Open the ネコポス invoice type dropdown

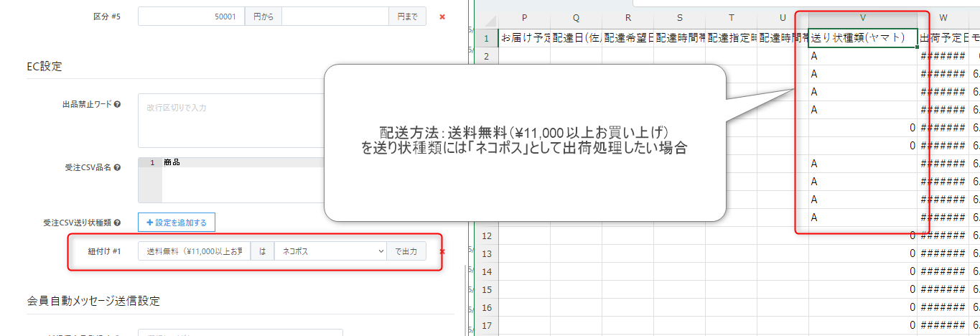(x=330, y=251)
